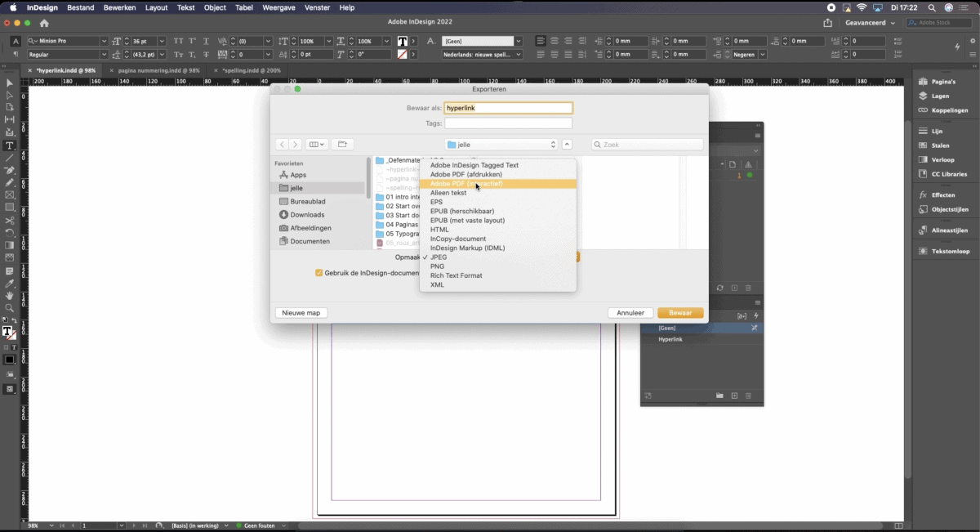This screenshot has width=980, height=532.
Task: Toggle superscript formatting in the control bar
Action: click(x=192, y=41)
